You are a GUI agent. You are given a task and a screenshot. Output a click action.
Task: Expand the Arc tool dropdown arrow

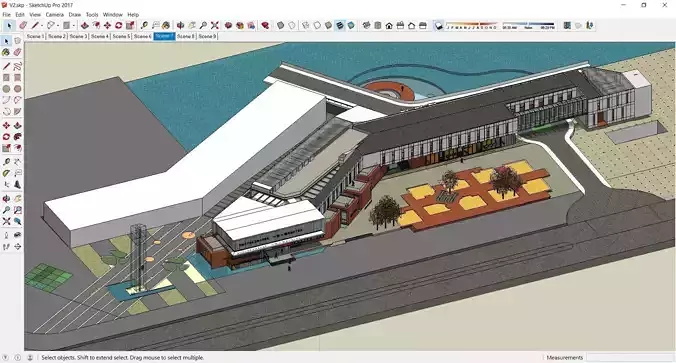click(x=59, y=26)
